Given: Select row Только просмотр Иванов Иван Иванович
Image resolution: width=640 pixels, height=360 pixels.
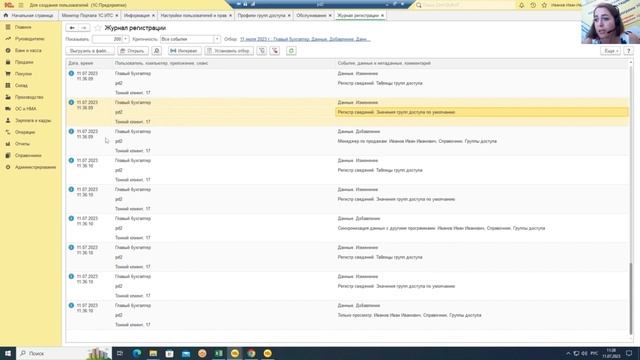Looking at the screenshot, I should pyautogui.click(x=347, y=315).
